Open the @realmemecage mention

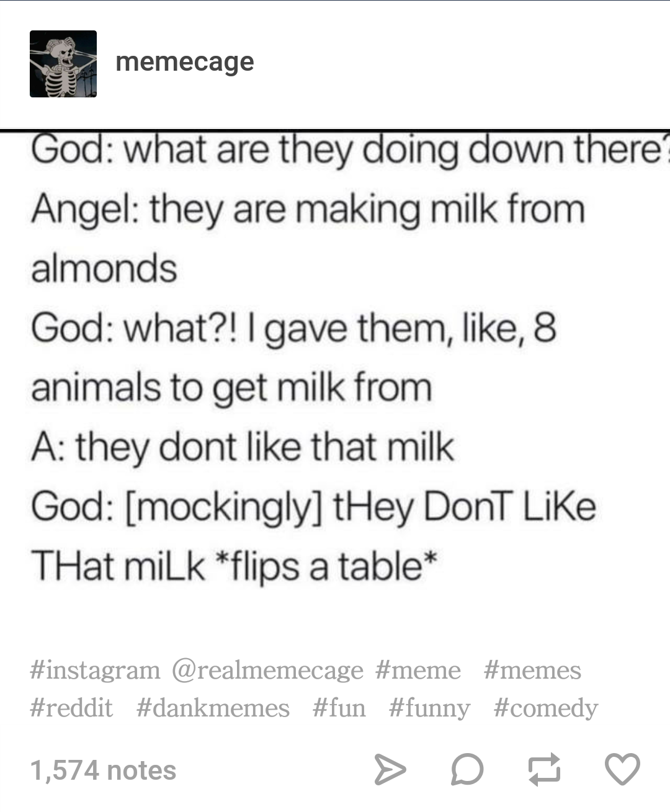pos(267,670)
